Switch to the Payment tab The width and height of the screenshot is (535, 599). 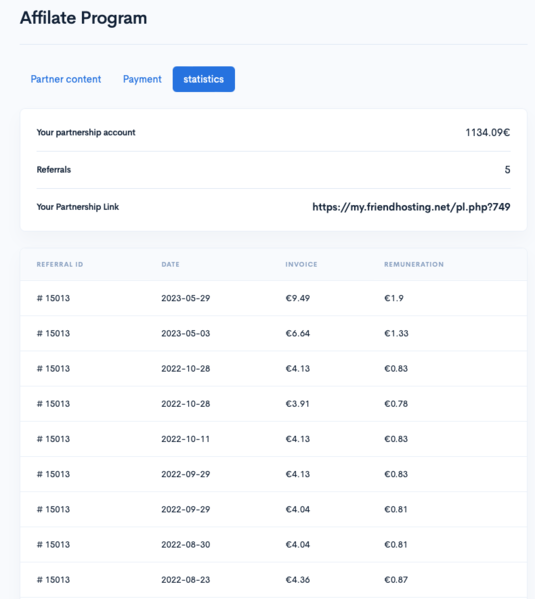(x=142, y=79)
